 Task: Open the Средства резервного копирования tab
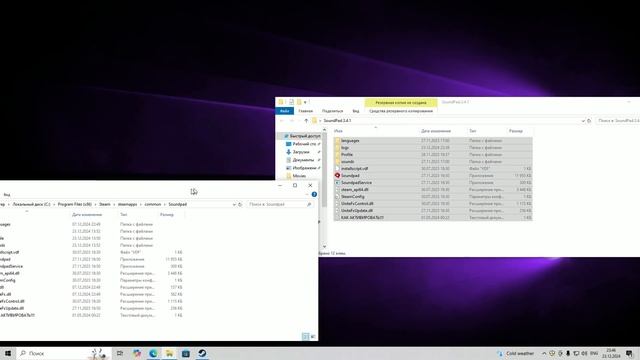click(x=401, y=111)
